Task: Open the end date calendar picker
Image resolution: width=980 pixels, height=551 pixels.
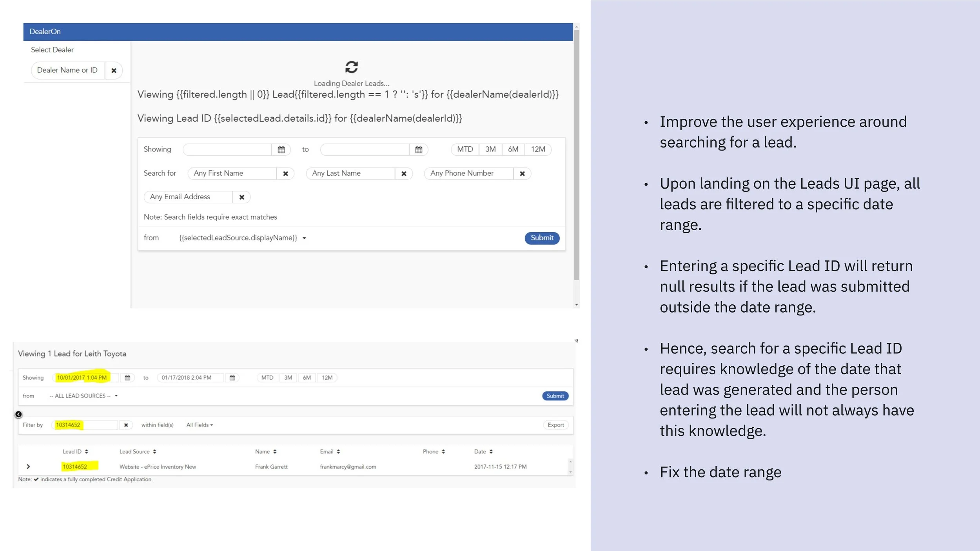Action: pyautogui.click(x=418, y=149)
